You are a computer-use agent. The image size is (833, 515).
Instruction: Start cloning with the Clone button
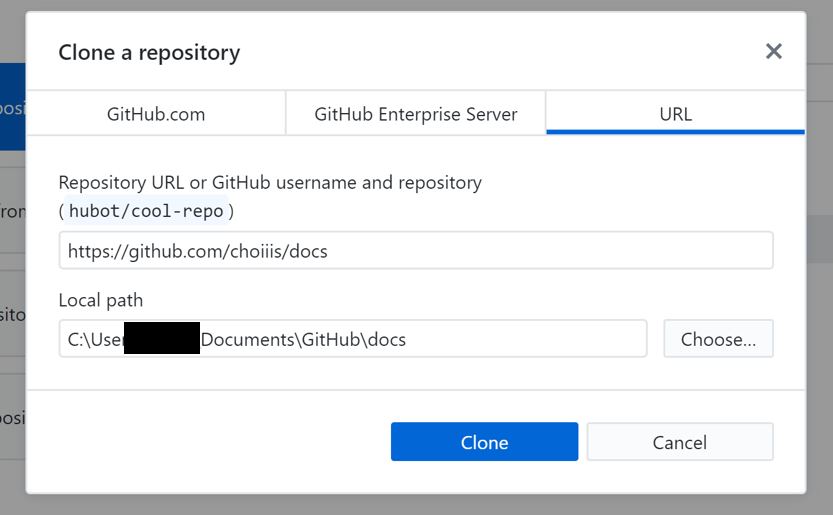pyautogui.click(x=484, y=442)
